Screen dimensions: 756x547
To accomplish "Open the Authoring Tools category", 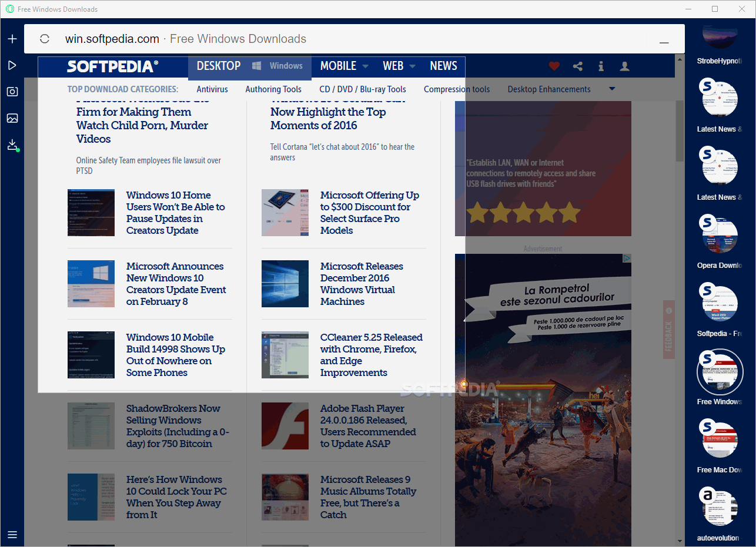I will tap(273, 89).
